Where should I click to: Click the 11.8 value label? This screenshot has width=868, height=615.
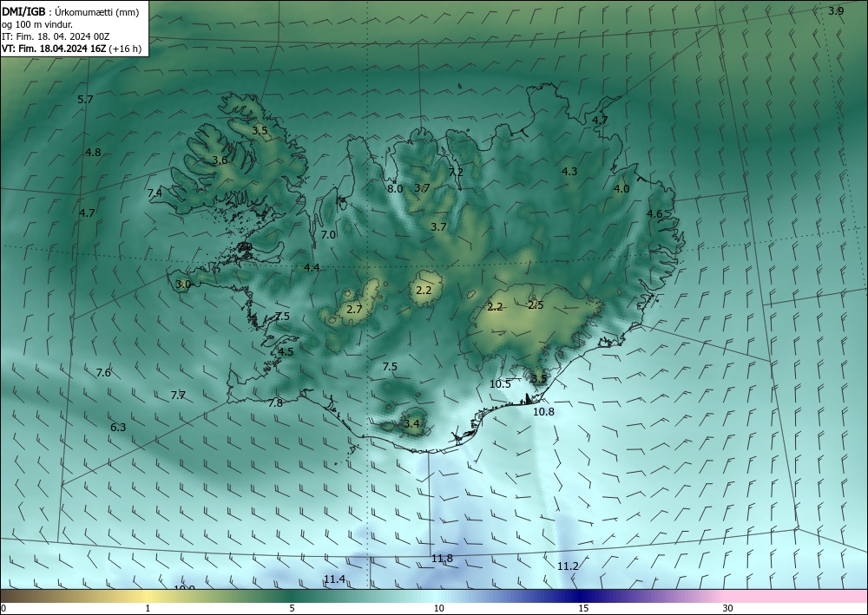442,559
